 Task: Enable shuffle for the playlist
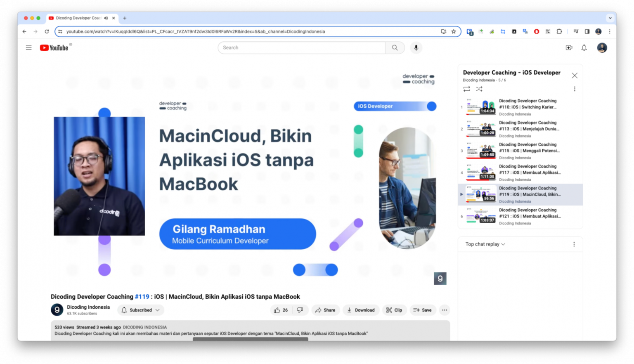(x=479, y=89)
